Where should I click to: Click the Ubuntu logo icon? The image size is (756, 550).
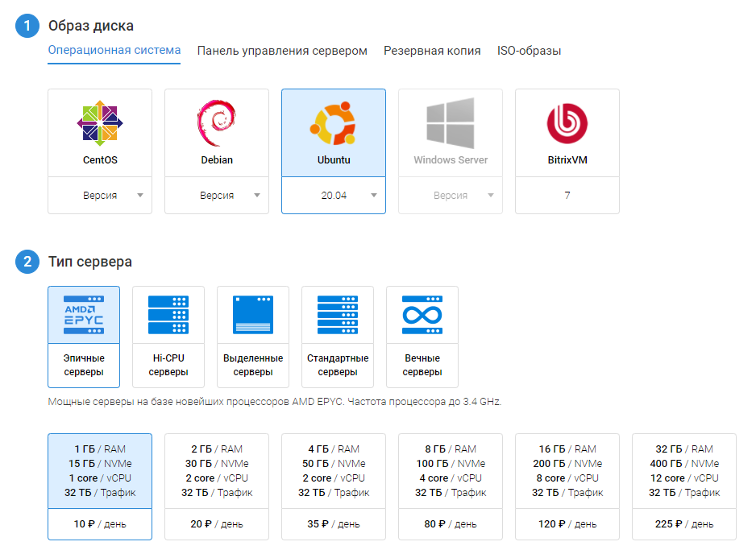[334, 122]
